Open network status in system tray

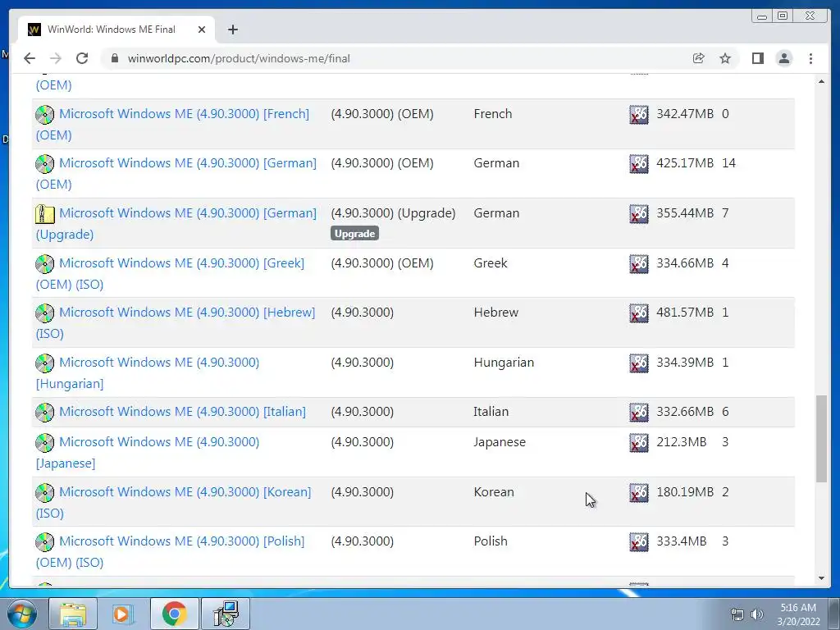737,614
